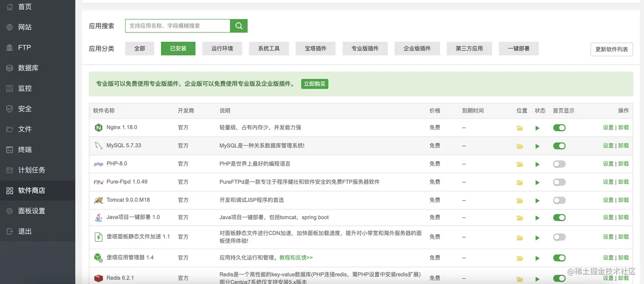Click the 立即购买 button
The width and height of the screenshot is (644, 284).
pos(315,84)
